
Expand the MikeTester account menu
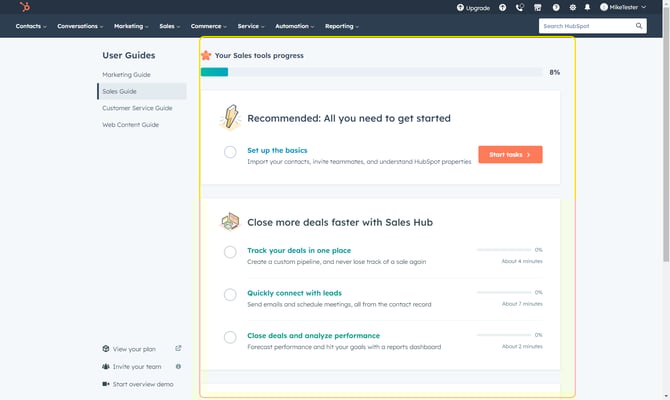pyautogui.click(x=623, y=7)
